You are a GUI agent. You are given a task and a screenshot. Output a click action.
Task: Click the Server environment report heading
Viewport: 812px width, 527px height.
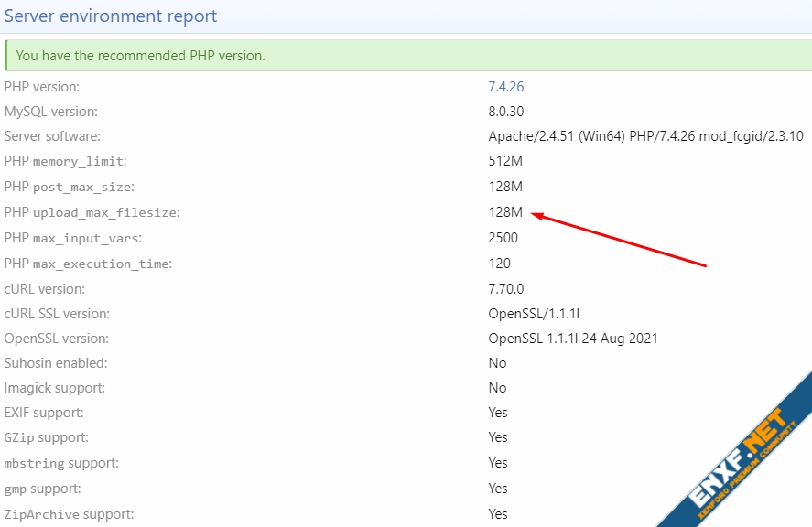click(x=111, y=16)
